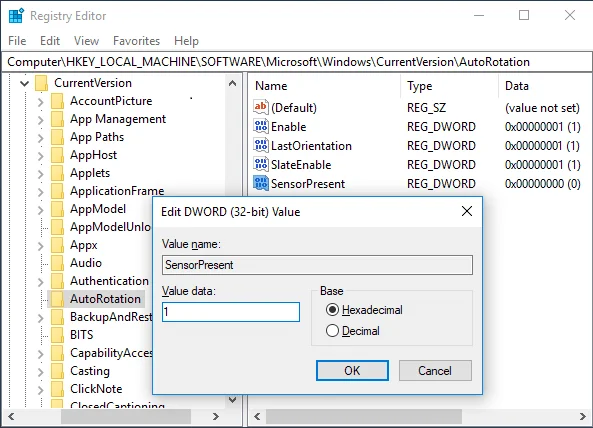Click the tree pane horizontal scrollbar thumb
This screenshot has width=593, height=428.
(x=126, y=416)
